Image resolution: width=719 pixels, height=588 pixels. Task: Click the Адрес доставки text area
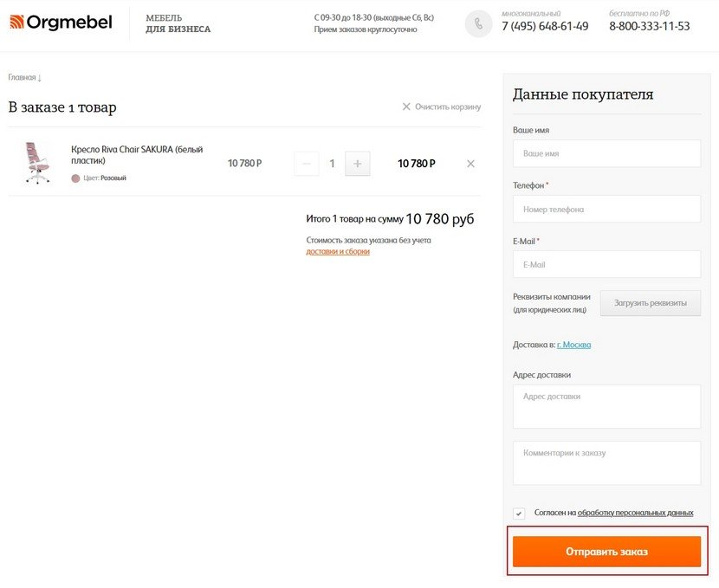coord(606,406)
